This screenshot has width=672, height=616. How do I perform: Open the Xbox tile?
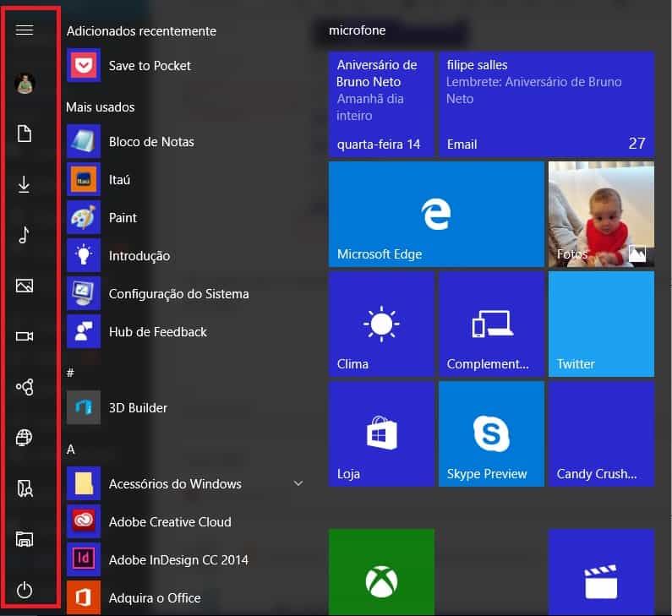click(x=381, y=572)
